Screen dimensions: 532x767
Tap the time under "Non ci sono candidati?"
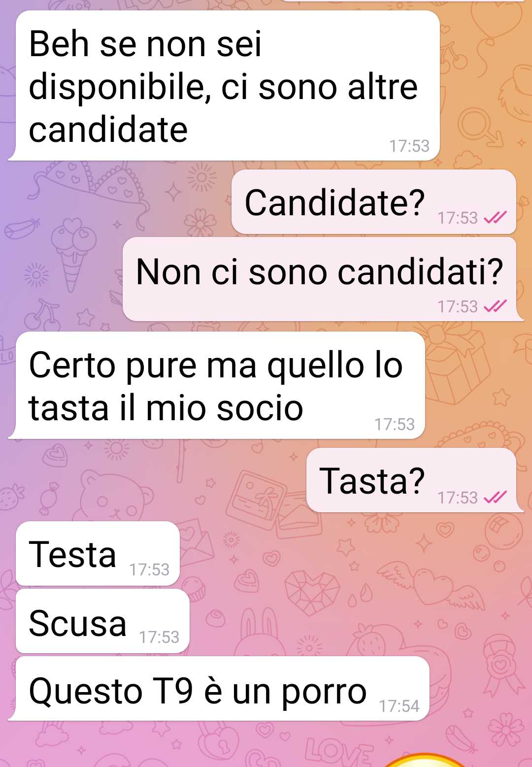tap(458, 306)
